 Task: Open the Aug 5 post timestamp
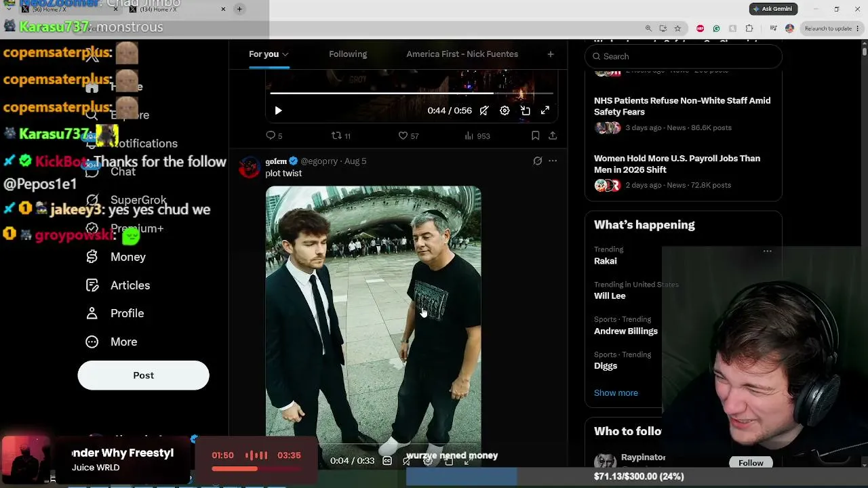[x=355, y=161]
